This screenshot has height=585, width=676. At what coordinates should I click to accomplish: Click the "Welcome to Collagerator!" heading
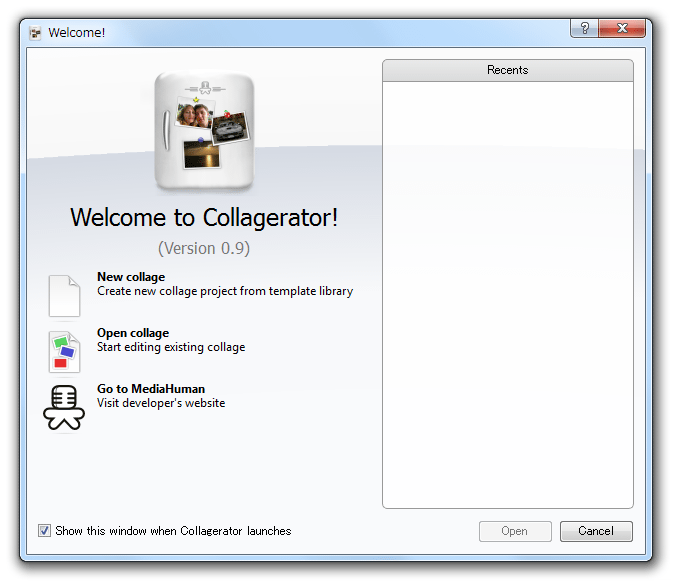[x=204, y=218]
